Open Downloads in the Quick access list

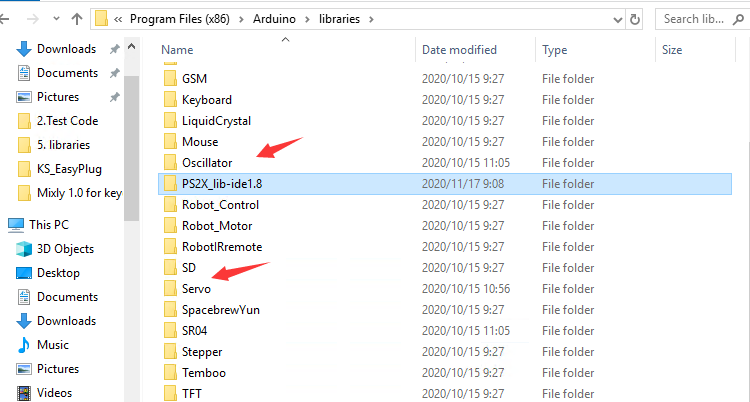[66, 49]
